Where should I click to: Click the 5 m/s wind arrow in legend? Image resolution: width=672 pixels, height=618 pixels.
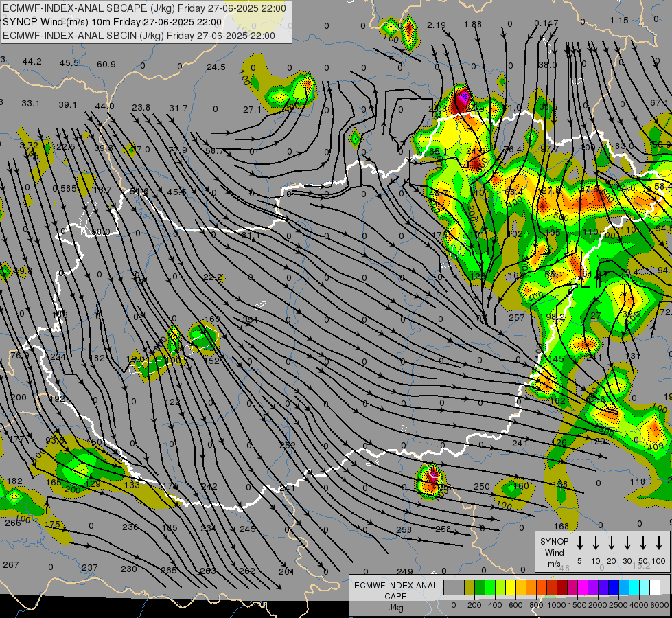point(579,543)
